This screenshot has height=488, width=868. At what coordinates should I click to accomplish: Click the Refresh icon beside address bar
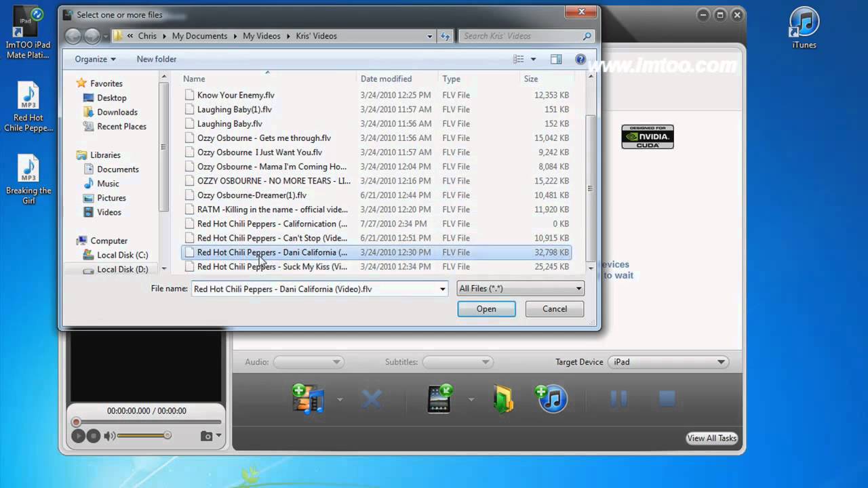(x=446, y=36)
